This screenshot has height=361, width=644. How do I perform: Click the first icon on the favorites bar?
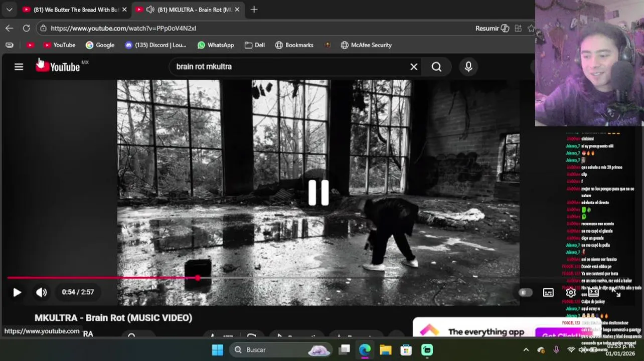[x=9, y=45]
